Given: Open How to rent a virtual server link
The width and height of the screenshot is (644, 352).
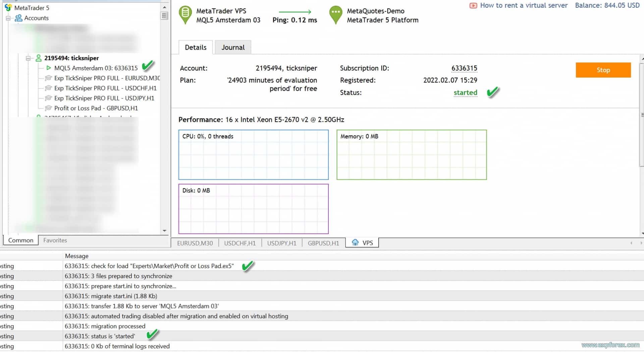Looking at the screenshot, I should [524, 5].
